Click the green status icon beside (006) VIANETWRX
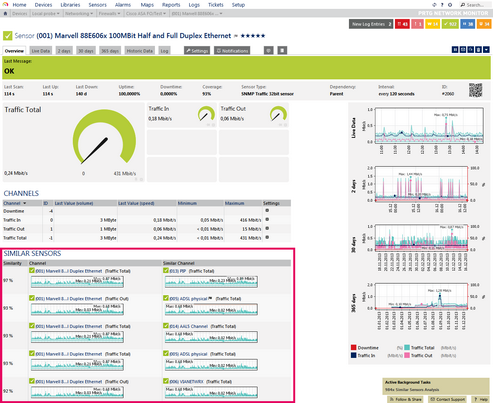This screenshot has width=493, height=403. [x=166, y=381]
